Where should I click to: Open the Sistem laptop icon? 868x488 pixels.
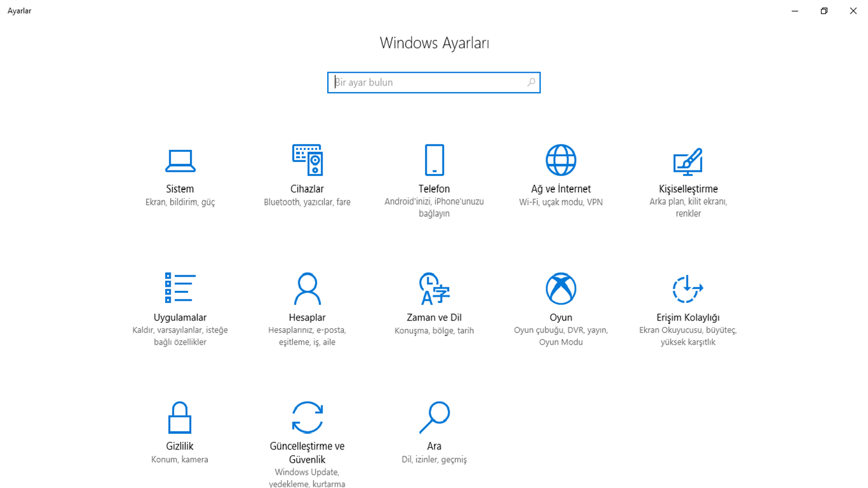[180, 160]
